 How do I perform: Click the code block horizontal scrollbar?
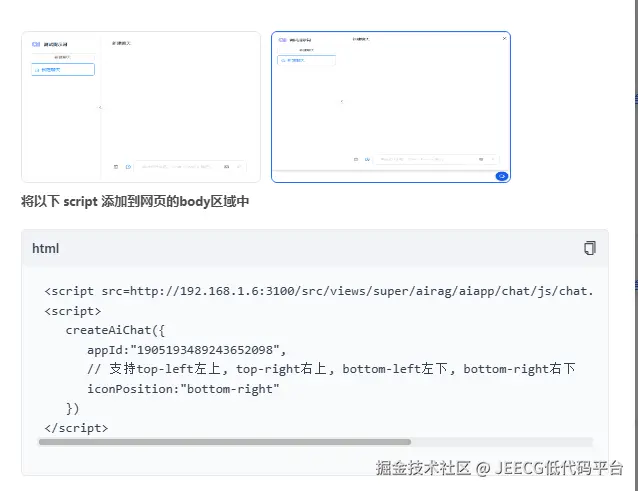click(225, 442)
